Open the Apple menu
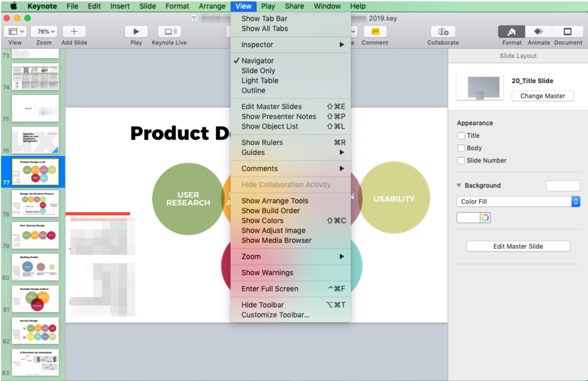The height and width of the screenshot is (381, 588). [14, 6]
